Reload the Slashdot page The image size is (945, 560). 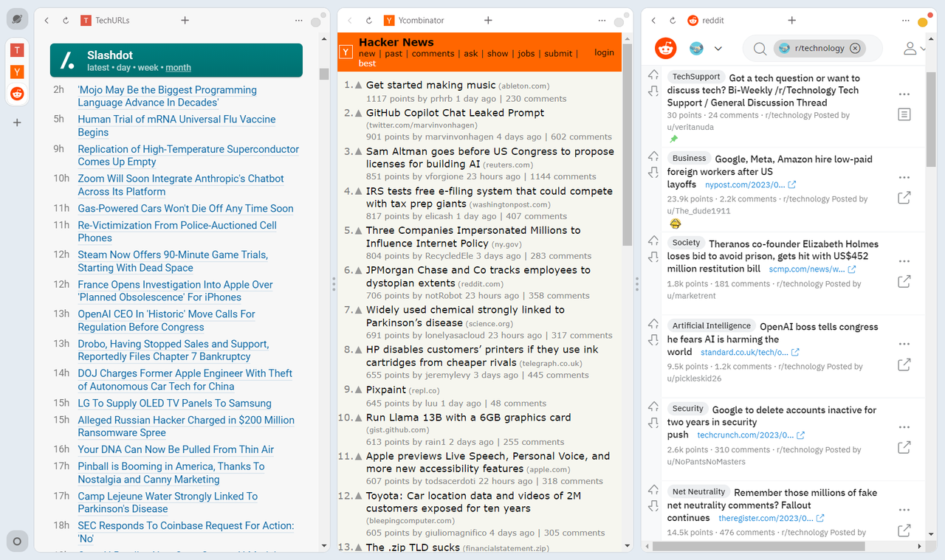click(65, 21)
